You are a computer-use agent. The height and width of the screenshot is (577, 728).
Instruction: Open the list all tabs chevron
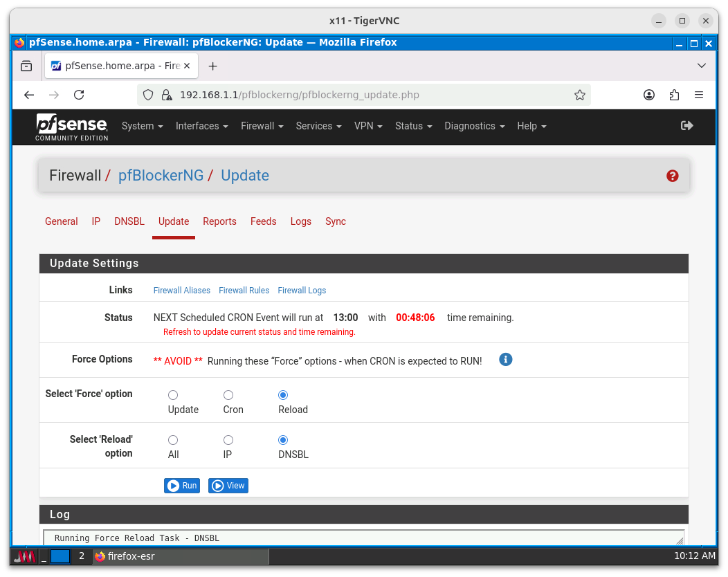(x=702, y=66)
